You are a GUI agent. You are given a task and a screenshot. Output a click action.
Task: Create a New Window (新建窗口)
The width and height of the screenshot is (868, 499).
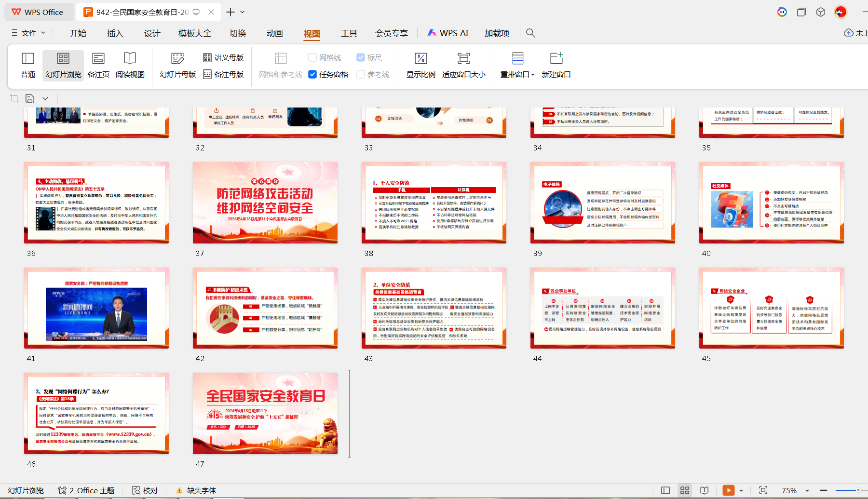(x=556, y=65)
